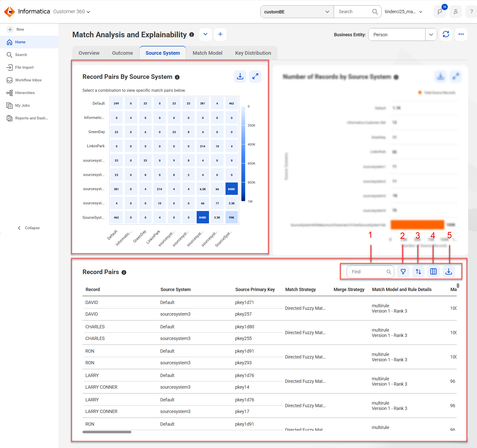Go to Home in the sidebar
The width and height of the screenshot is (477, 448).
pyautogui.click(x=29, y=42)
